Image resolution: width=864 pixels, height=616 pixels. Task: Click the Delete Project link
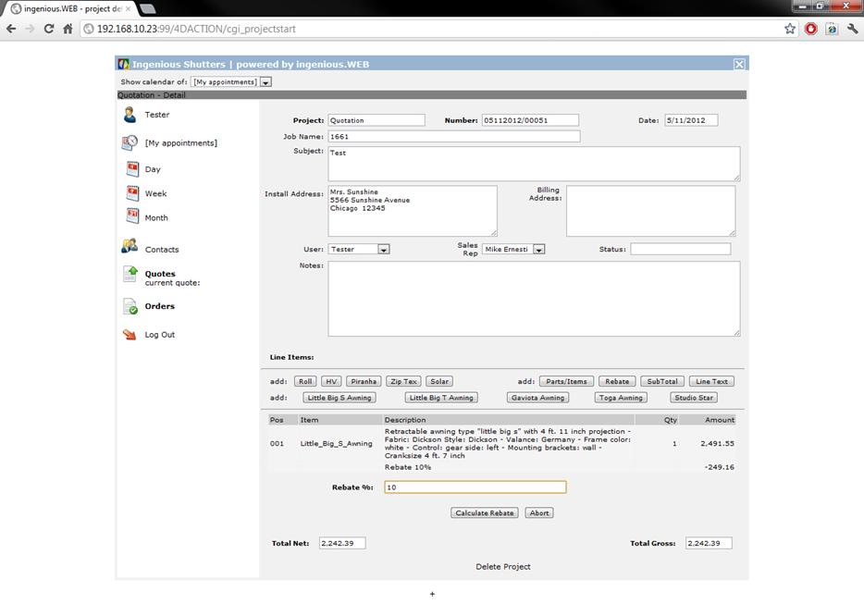click(503, 566)
